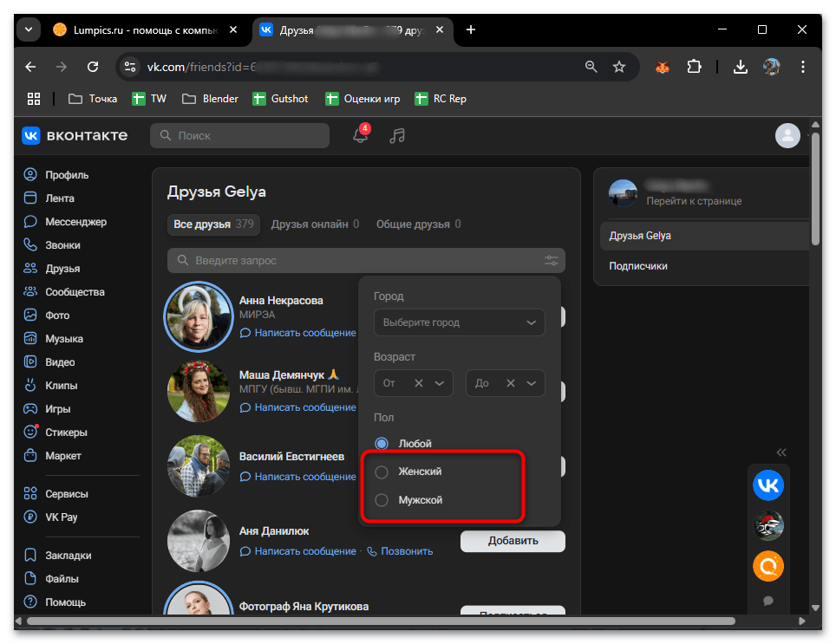Close the Lumpics.ru tab

(233, 29)
